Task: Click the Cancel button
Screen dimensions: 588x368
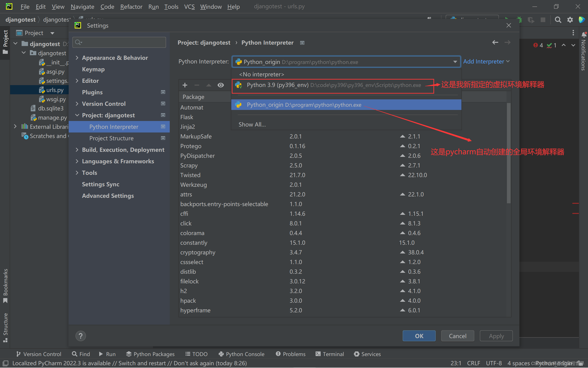Action: coord(458,336)
